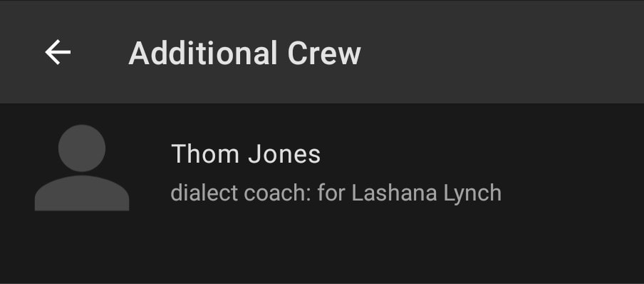The height and width of the screenshot is (284, 644).
Task: Tap the word Thom in crew name
Action: pos(205,154)
